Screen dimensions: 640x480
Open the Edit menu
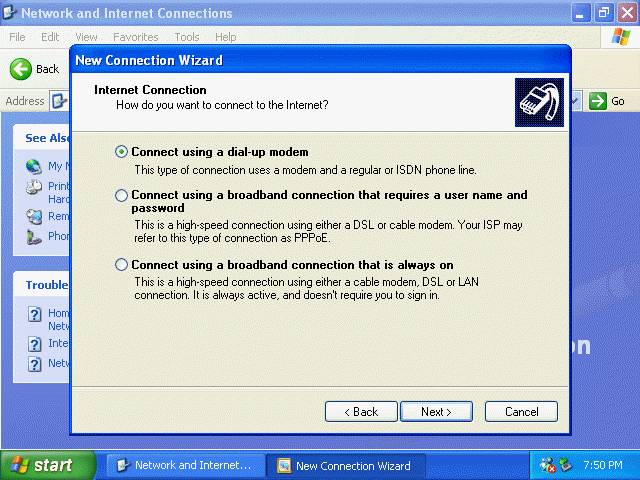pos(50,37)
